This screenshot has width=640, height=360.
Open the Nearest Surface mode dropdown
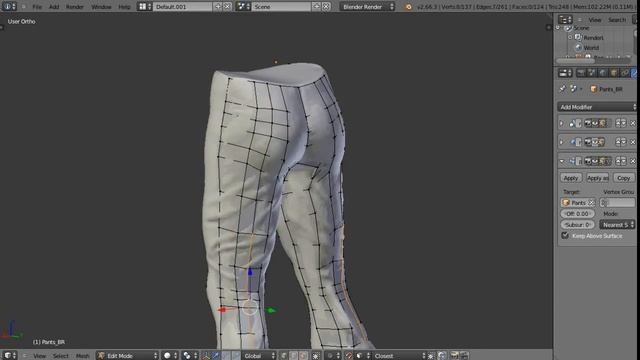point(618,224)
